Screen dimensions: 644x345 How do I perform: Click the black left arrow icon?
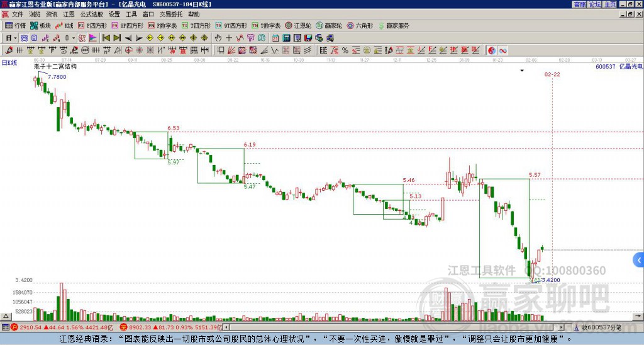point(128,38)
